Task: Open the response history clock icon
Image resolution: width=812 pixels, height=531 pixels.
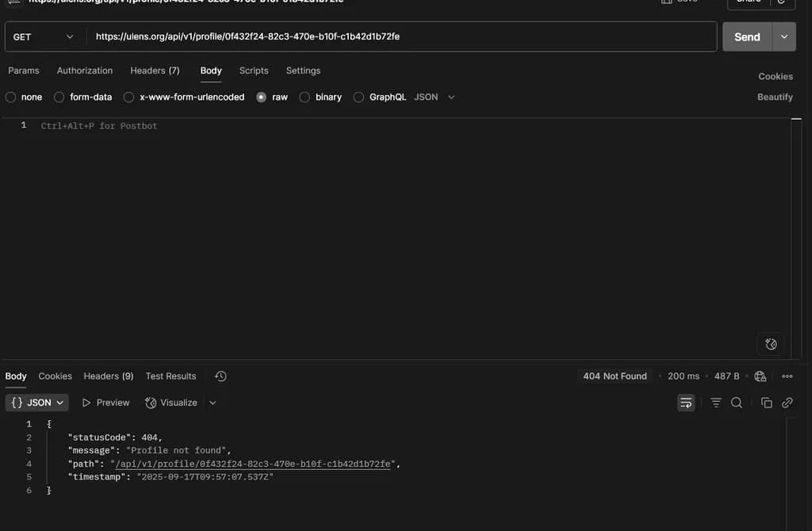Action: [x=220, y=376]
